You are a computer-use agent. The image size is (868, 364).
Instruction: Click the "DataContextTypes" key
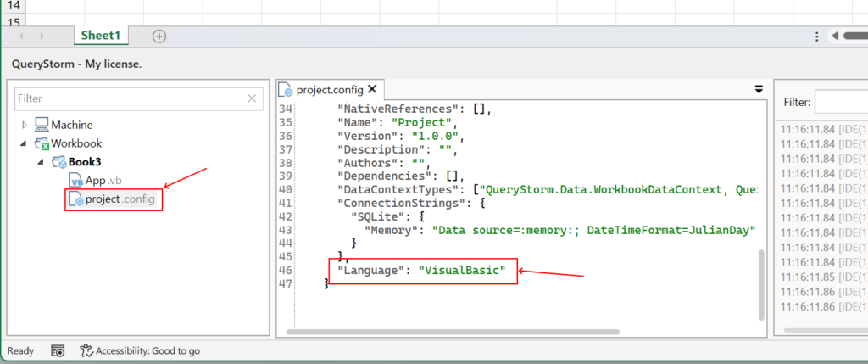(x=400, y=190)
